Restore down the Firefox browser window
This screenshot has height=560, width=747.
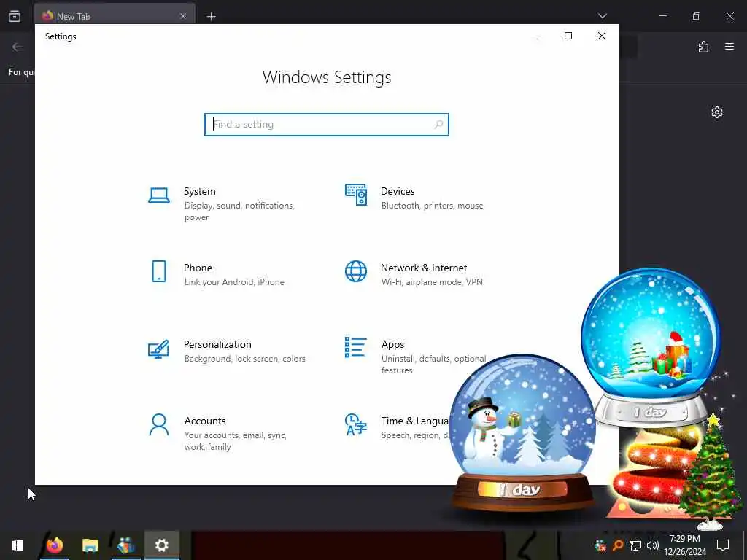pyautogui.click(x=696, y=16)
